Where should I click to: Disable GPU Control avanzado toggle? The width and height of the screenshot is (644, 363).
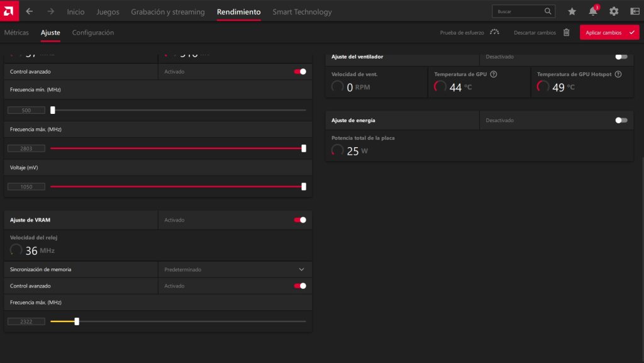(x=300, y=72)
